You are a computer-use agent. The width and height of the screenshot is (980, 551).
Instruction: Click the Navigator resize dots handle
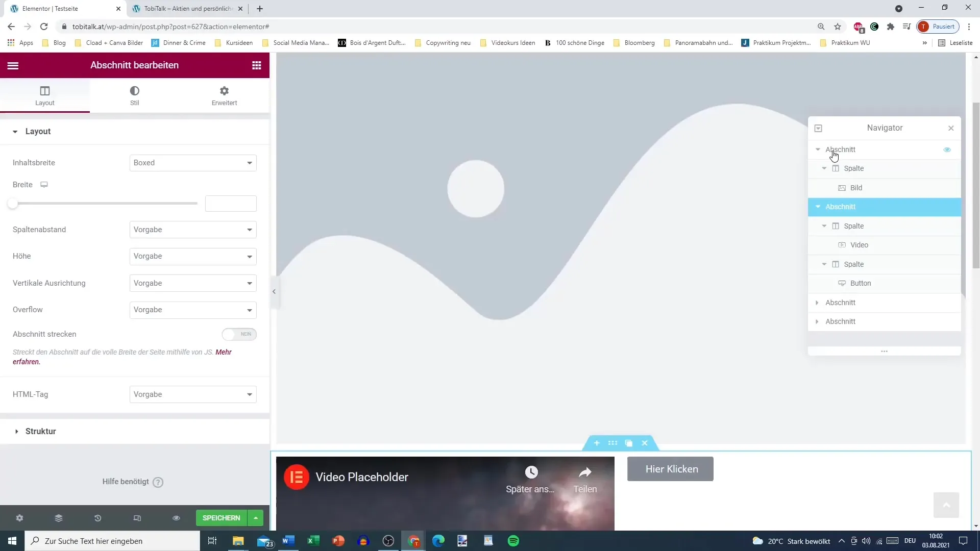click(x=885, y=352)
